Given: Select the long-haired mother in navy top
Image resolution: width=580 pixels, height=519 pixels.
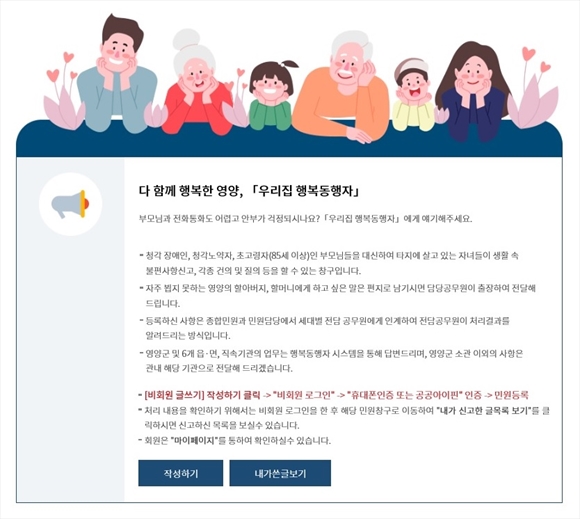Looking at the screenshot, I should point(473,92).
